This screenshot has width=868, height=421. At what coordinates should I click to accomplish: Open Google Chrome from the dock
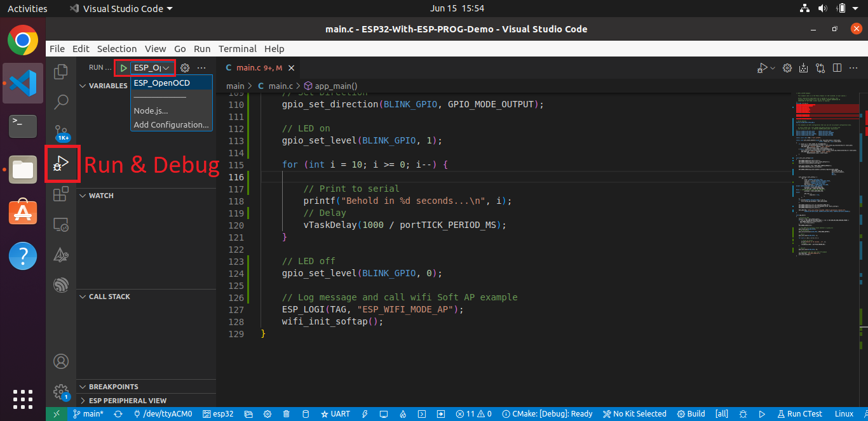coord(23,41)
